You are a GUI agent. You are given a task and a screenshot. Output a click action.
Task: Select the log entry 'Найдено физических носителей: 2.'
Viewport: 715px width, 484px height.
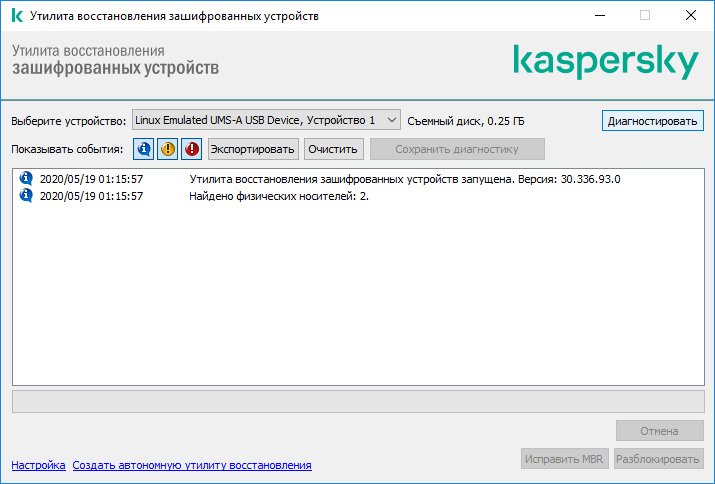pyautogui.click(x=358, y=196)
